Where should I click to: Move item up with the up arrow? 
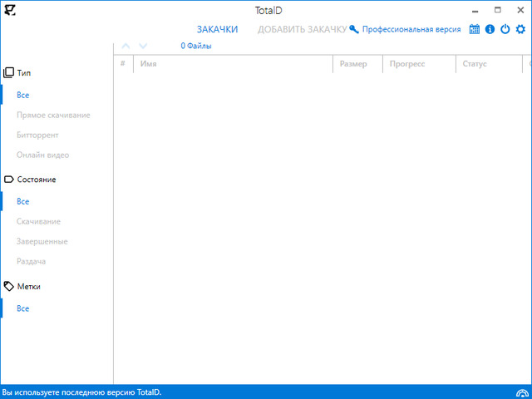tap(126, 46)
